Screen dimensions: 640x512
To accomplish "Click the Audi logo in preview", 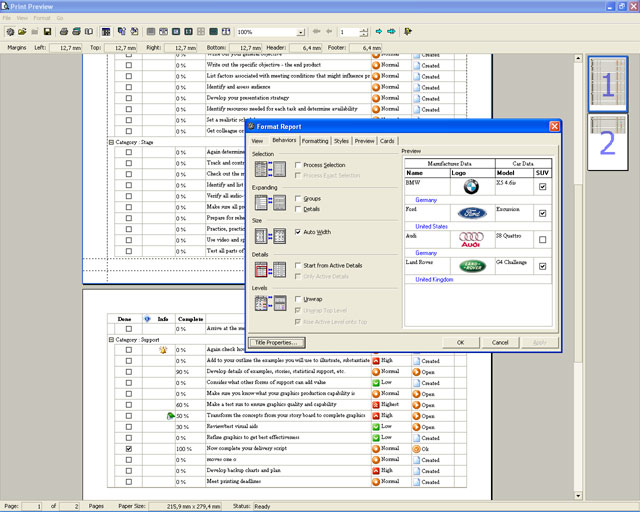I will click(471, 240).
